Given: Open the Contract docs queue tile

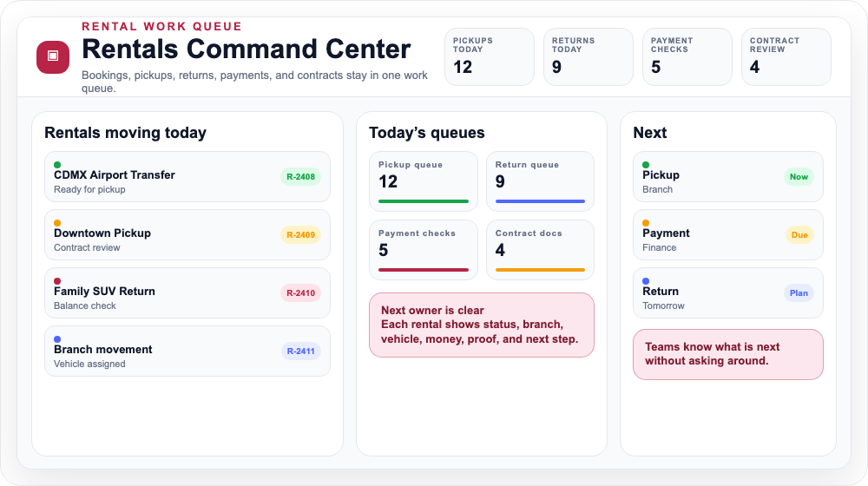Looking at the screenshot, I should (540, 250).
